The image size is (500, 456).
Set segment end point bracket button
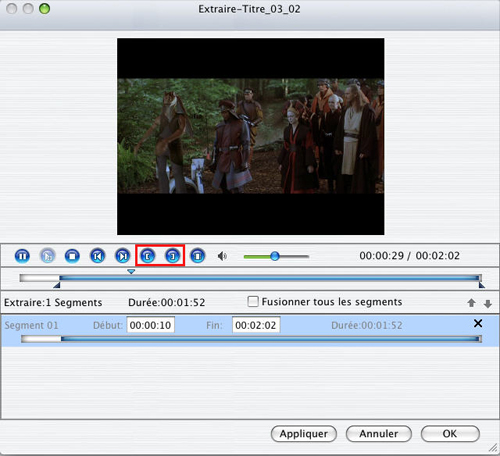[x=173, y=256]
